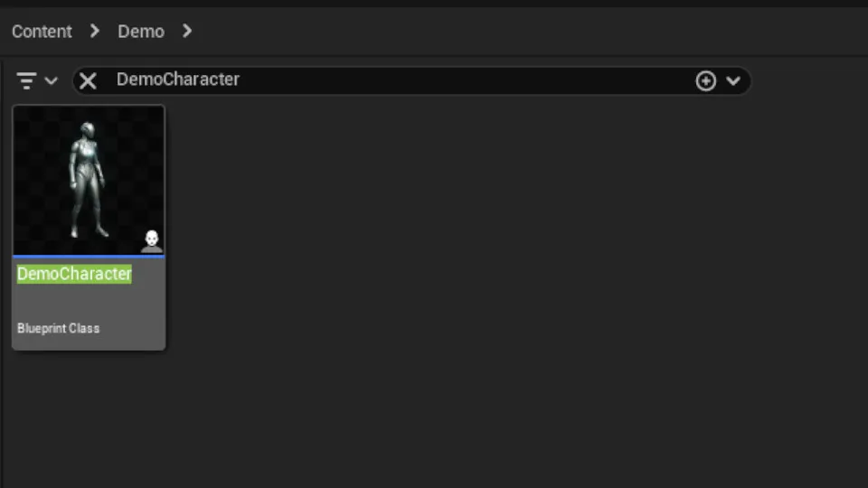Click the Blueprint Class label on the asset tile

pyautogui.click(x=58, y=328)
